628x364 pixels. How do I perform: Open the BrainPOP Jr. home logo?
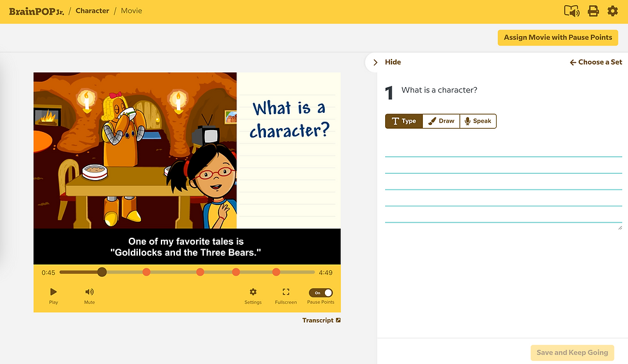click(x=37, y=11)
